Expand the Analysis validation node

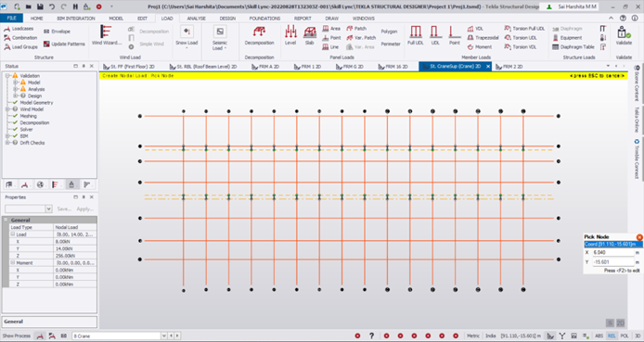[15, 89]
